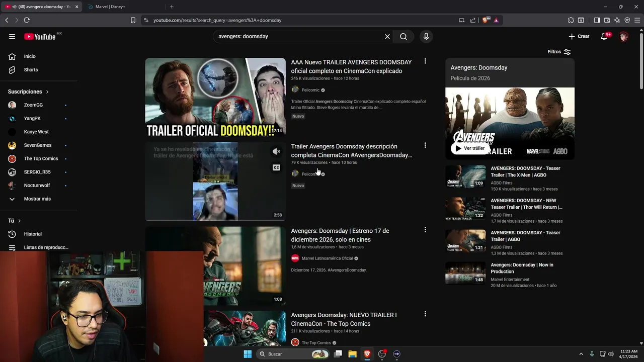Open the X-Men Teaser Trailer thumbnail
The height and width of the screenshot is (362, 644).
[x=465, y=176]
